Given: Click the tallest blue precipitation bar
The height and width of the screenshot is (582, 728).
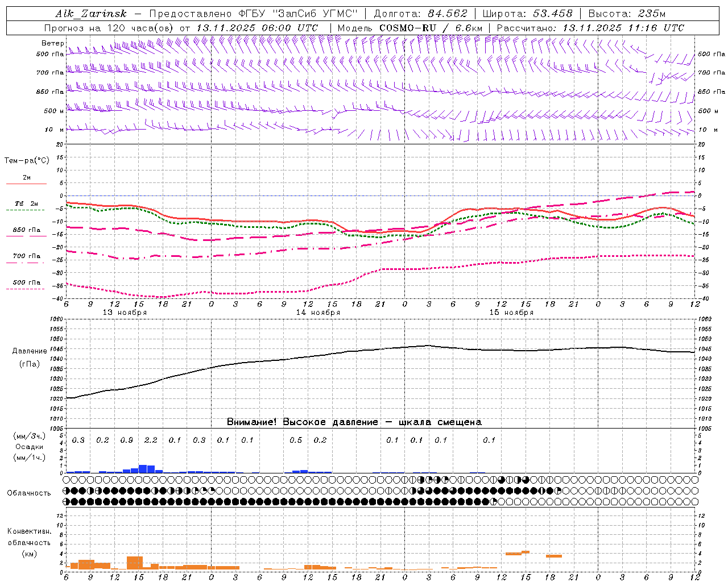Looking at the screenshot, I should pyautogui.click(x=143, y=469).
